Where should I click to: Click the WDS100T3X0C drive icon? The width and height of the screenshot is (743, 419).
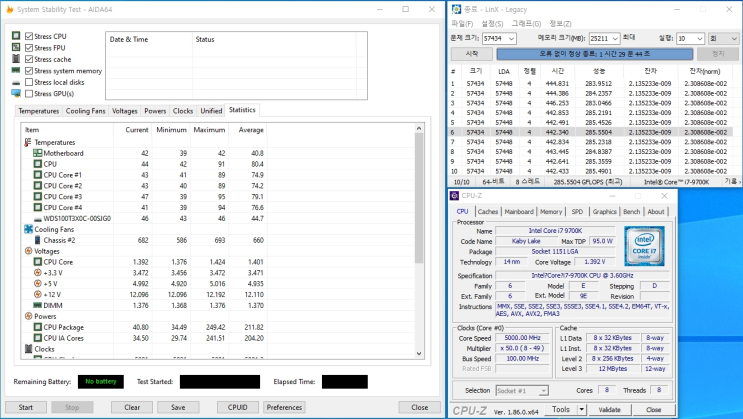(37, 219)
